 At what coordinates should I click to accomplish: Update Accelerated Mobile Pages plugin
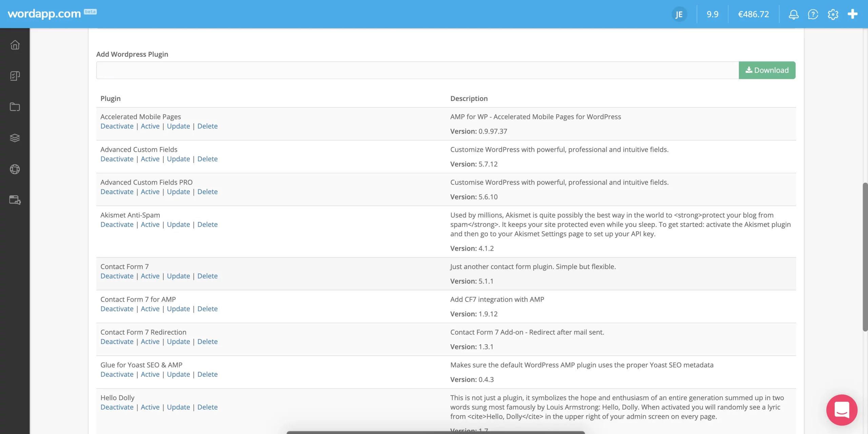tap(178, 126)
